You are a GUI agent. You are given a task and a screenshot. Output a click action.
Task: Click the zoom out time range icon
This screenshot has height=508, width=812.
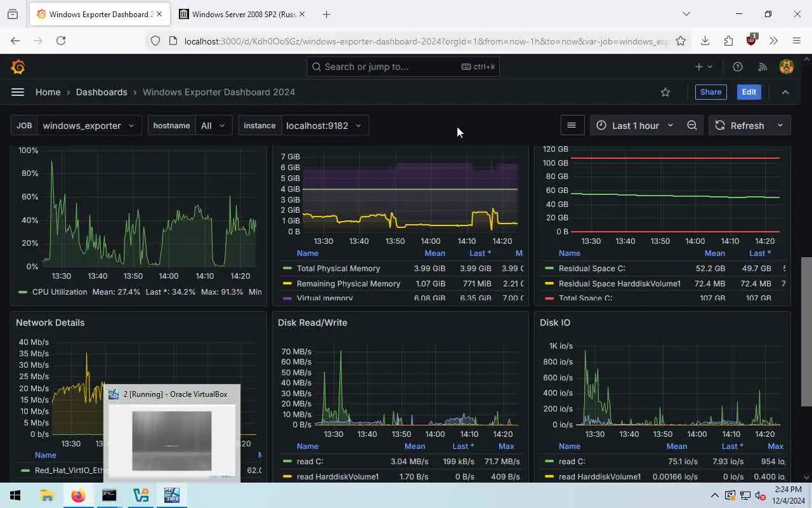pos(692,126)
